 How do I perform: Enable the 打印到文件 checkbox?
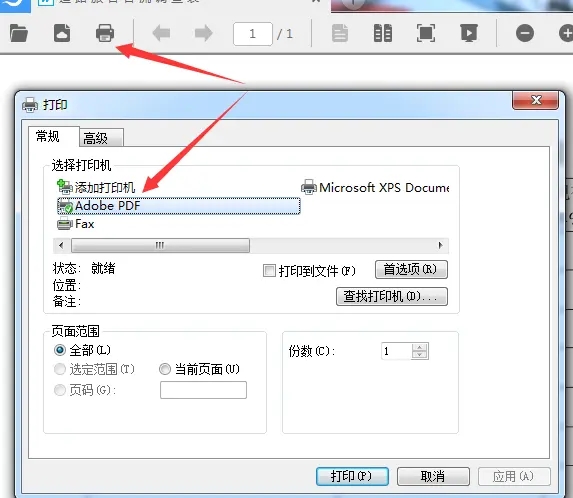click(269, 271)
